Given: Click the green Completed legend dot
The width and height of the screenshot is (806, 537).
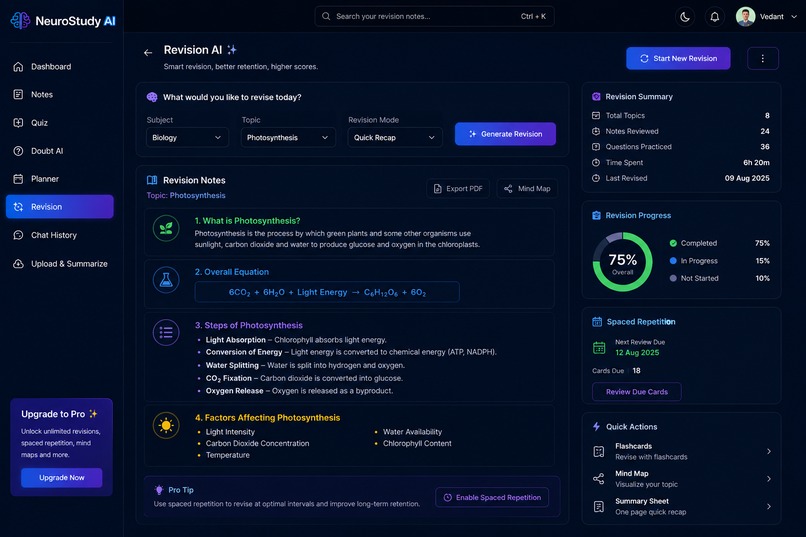Looking at the screenshot, I should pos(673,243).
